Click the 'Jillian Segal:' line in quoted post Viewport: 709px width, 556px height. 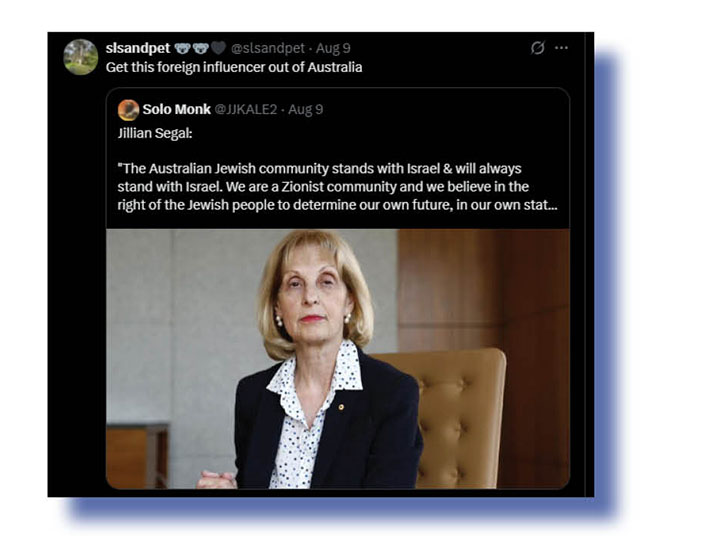(155, 133)
